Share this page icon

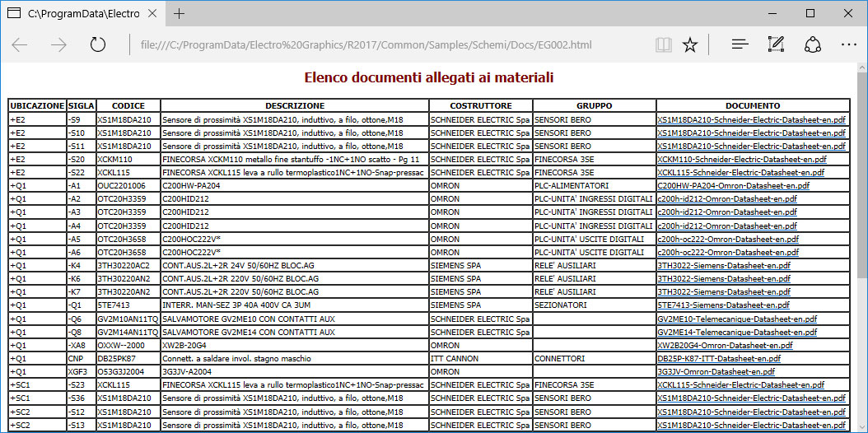click(812, 44)
